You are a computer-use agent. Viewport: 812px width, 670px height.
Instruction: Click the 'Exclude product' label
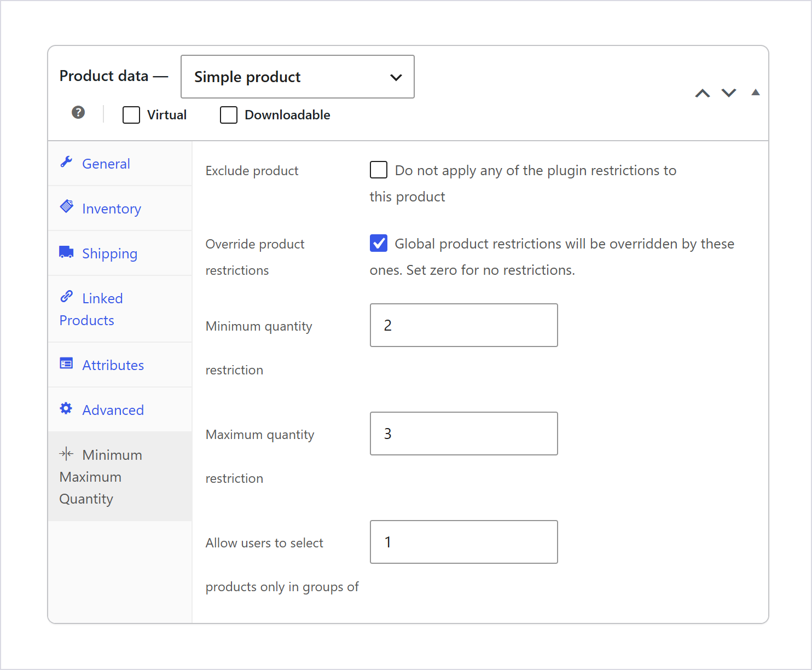click(x=252, y=171)
